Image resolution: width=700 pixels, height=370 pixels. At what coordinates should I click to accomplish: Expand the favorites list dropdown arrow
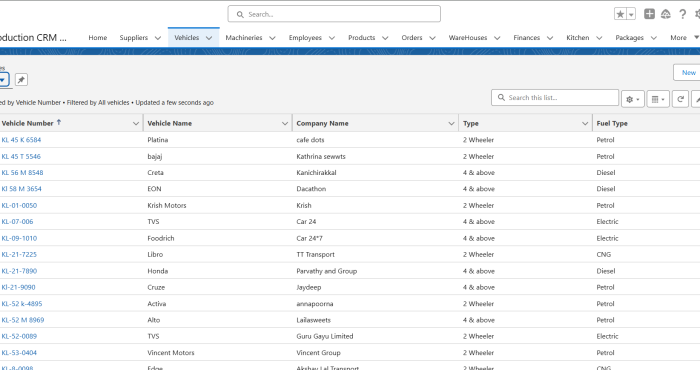click(631, 14)
